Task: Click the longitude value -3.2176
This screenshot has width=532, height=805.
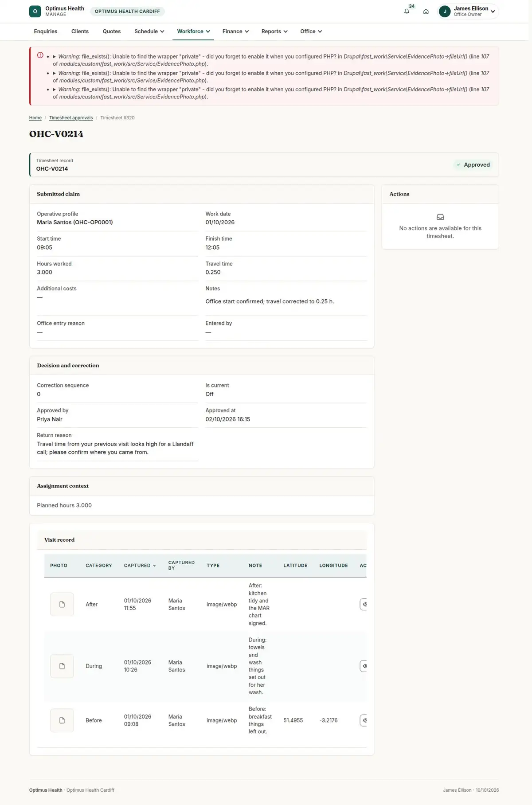Action: 329,720
